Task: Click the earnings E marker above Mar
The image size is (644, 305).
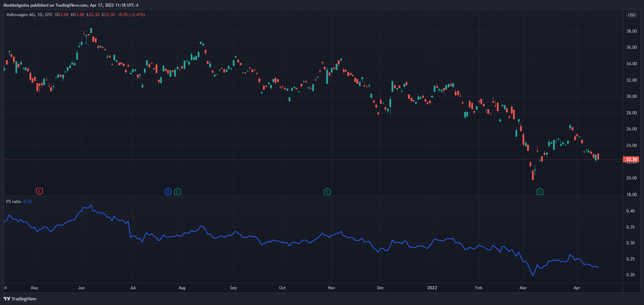Action: point(540,191)
